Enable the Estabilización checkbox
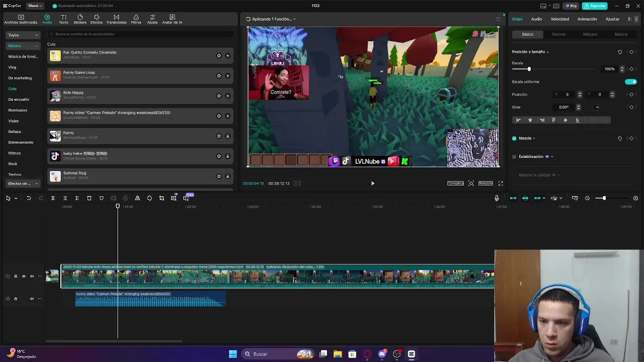Viewport: 644px width, 362px height. coord(514,157)
